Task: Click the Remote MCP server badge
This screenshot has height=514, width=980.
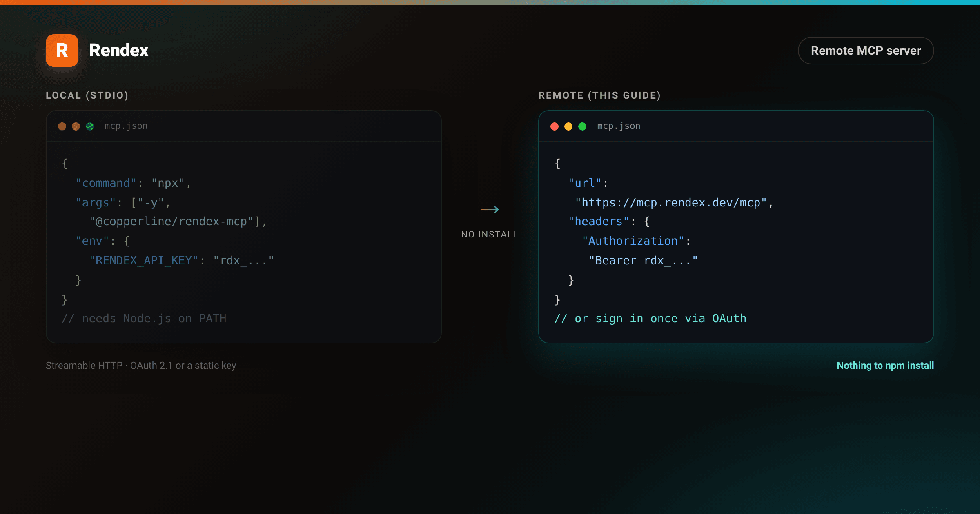Action: [866, 51]
